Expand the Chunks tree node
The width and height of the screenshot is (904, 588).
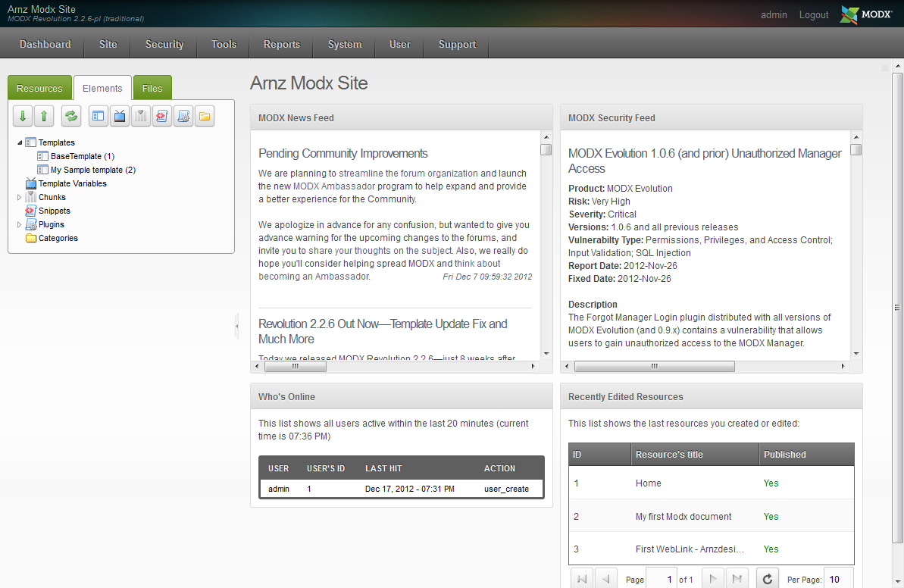pos(20,197)
